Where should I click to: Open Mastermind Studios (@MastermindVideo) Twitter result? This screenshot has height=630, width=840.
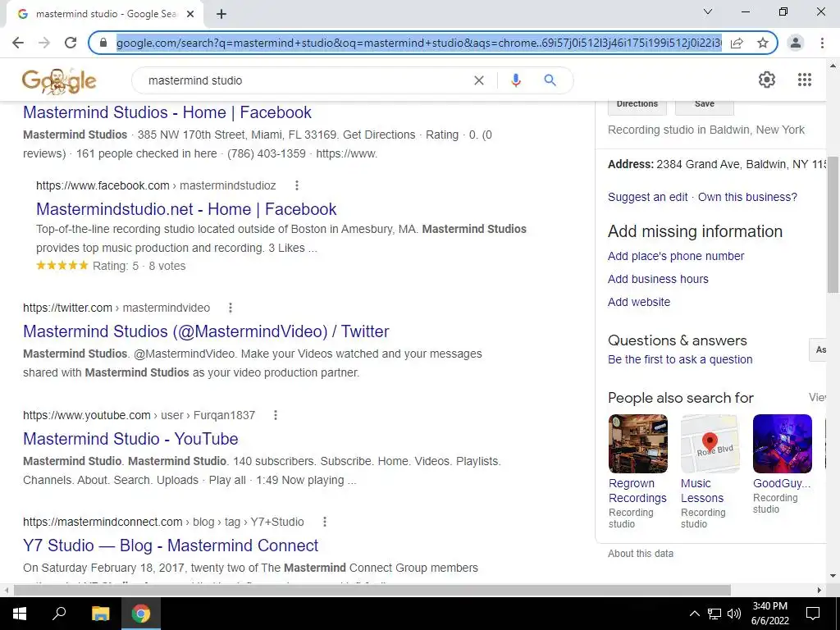(x=206, y=331)
